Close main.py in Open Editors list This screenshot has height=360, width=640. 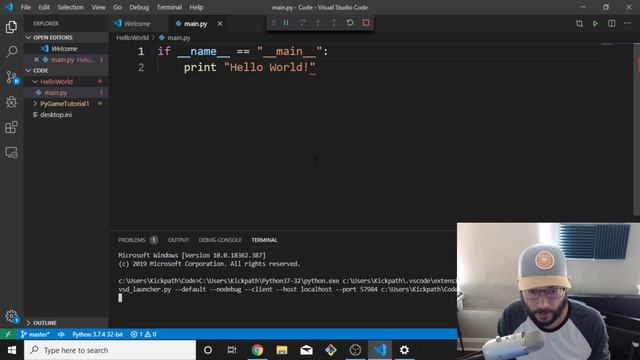point(36,60)
